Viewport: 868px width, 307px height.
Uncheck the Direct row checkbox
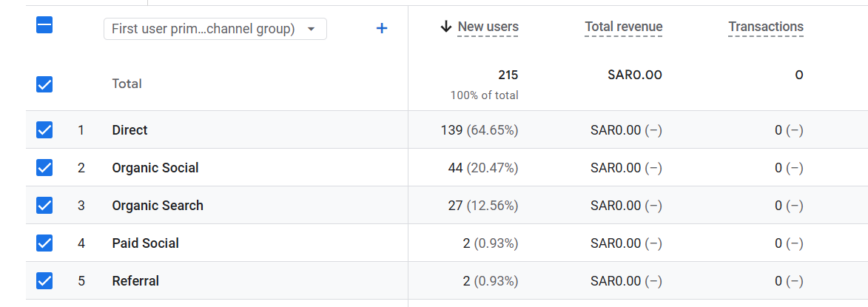[44, 130]
